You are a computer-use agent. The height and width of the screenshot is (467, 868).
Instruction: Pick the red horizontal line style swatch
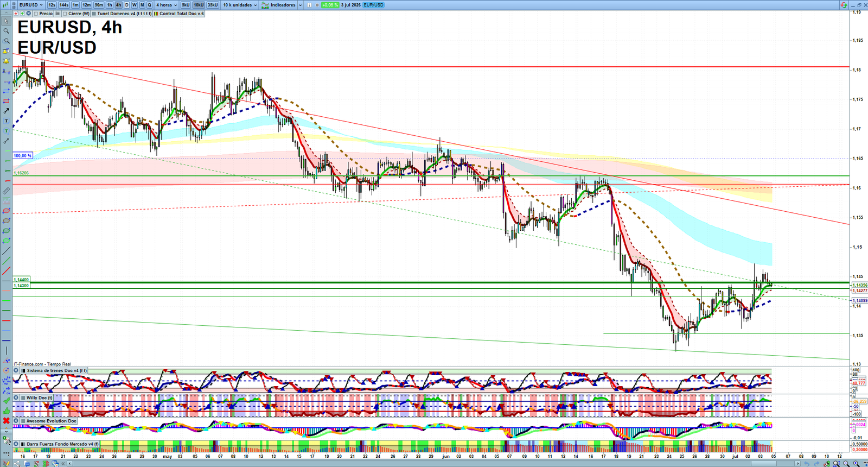pos(7,320)
